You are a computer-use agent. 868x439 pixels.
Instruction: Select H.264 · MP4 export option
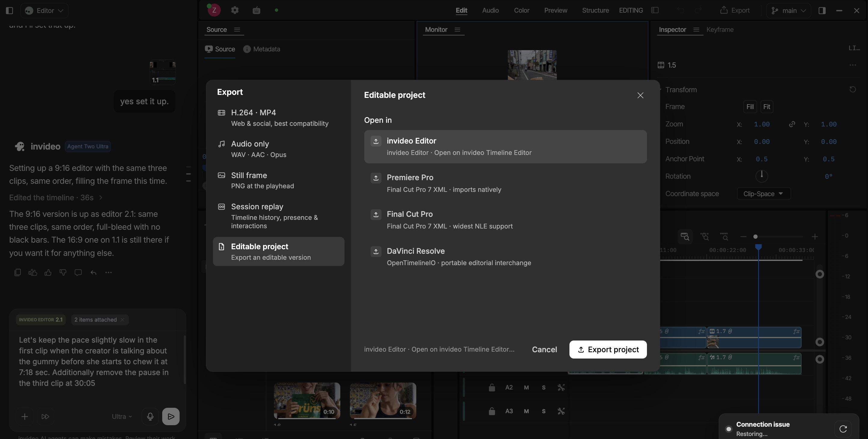[x=279, y=118]
